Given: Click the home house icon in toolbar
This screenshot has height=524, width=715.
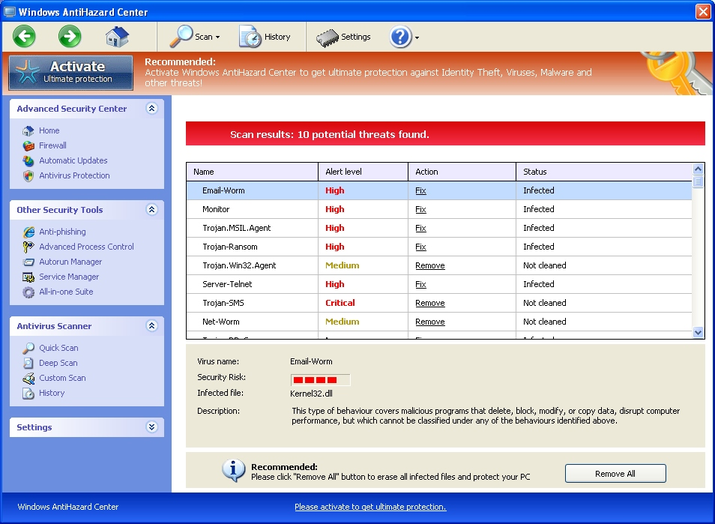Looking at the screenshot, I should [117, 37].
